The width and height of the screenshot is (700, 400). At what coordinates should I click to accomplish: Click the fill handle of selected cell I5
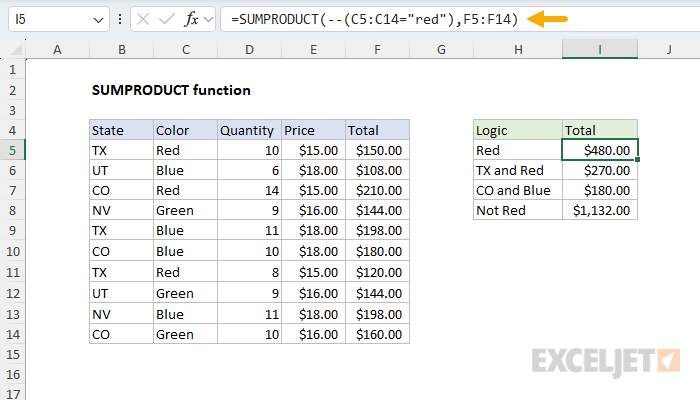tap(638, 159)
